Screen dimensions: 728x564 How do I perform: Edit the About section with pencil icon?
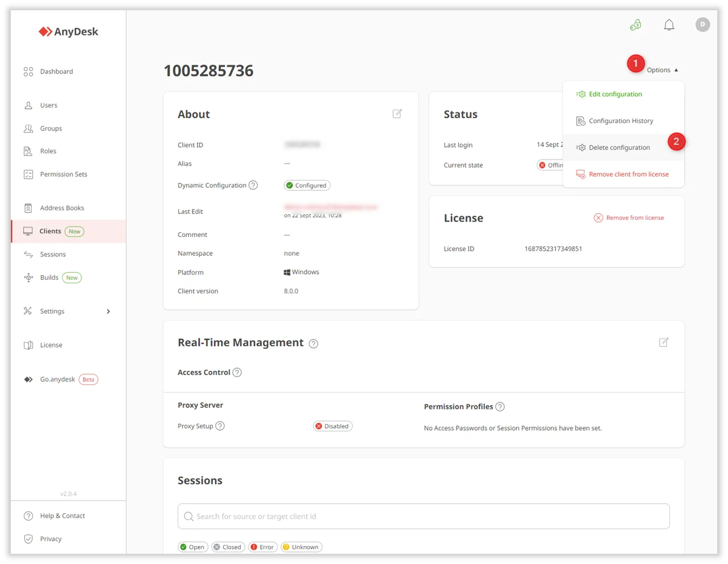[x=397, y=114]
